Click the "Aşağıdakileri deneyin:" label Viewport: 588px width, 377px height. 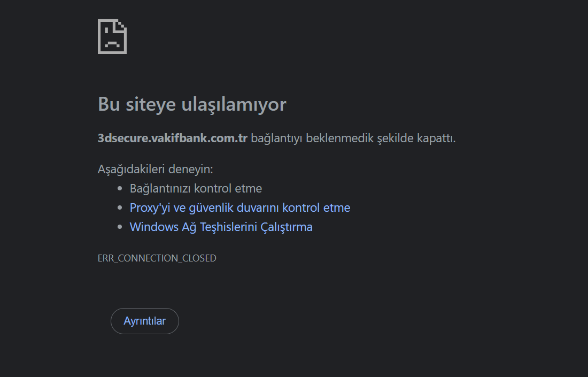coord(155,169)
